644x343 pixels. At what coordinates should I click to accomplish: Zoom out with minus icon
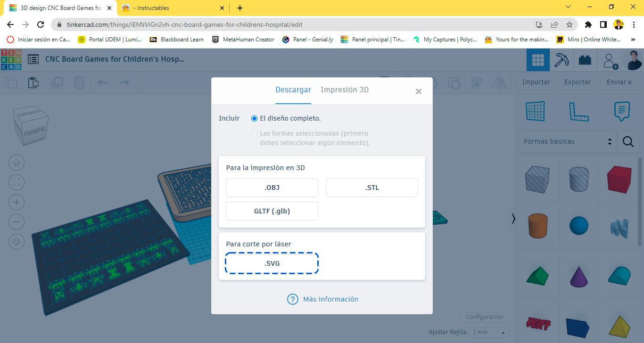click(17, 222)
